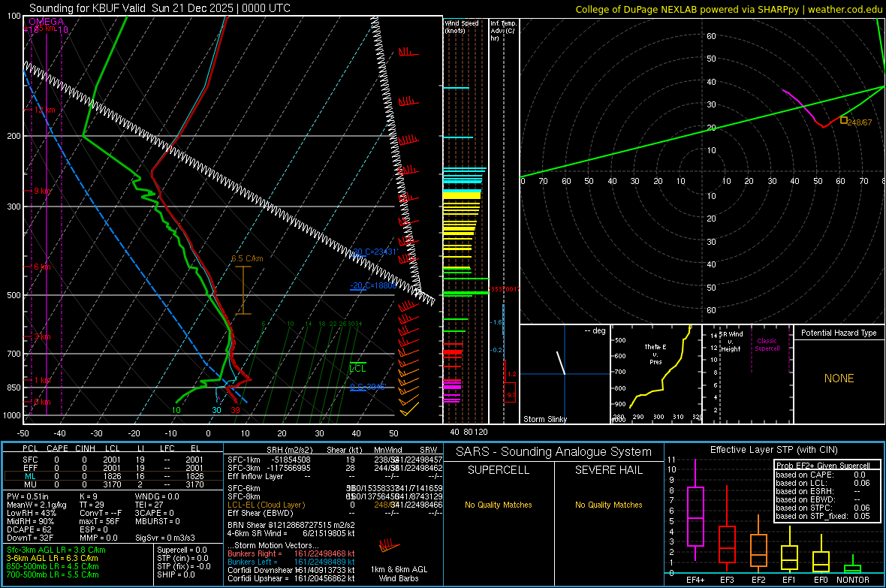The image size is (886, 588).
Task: Click the 'Effective Layer STP (with CIN)' title
Action: point(773,450)
